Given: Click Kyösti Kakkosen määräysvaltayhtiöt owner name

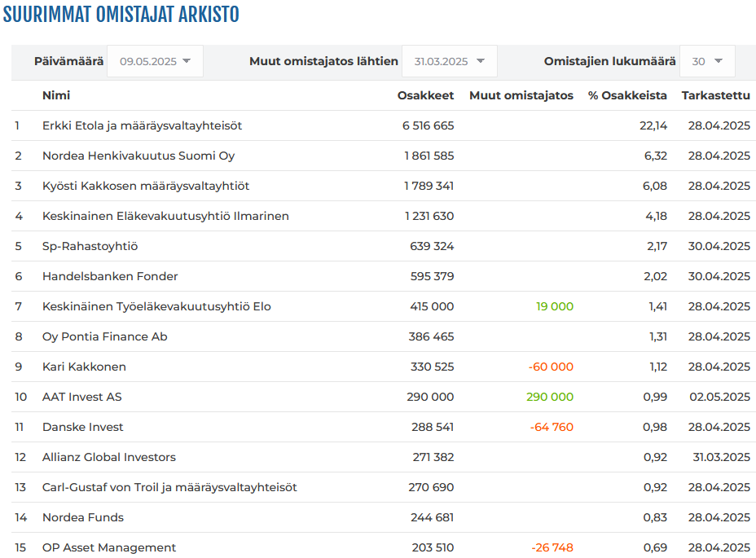Looking at the screenshot, I should tap(146, 186).
